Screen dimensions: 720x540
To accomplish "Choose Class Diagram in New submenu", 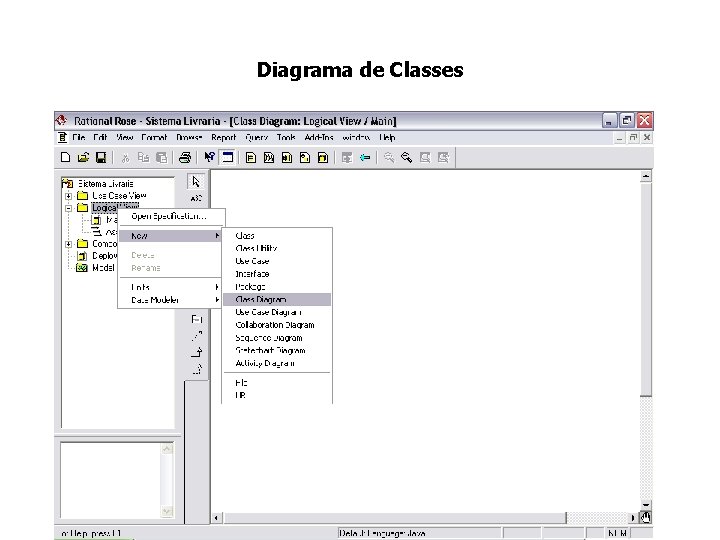I will pos(277,299).
